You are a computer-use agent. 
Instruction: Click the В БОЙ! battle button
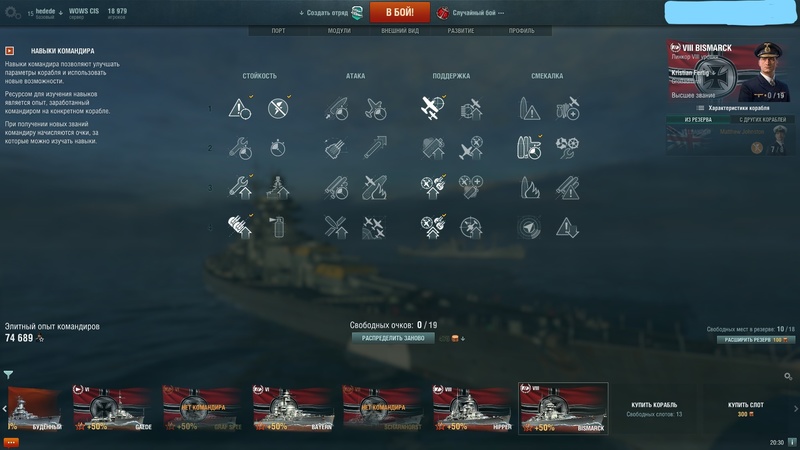tap(399, 12)
